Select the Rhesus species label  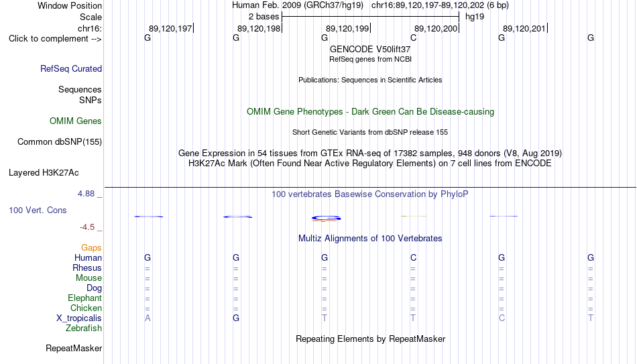[x=87, y=268]
